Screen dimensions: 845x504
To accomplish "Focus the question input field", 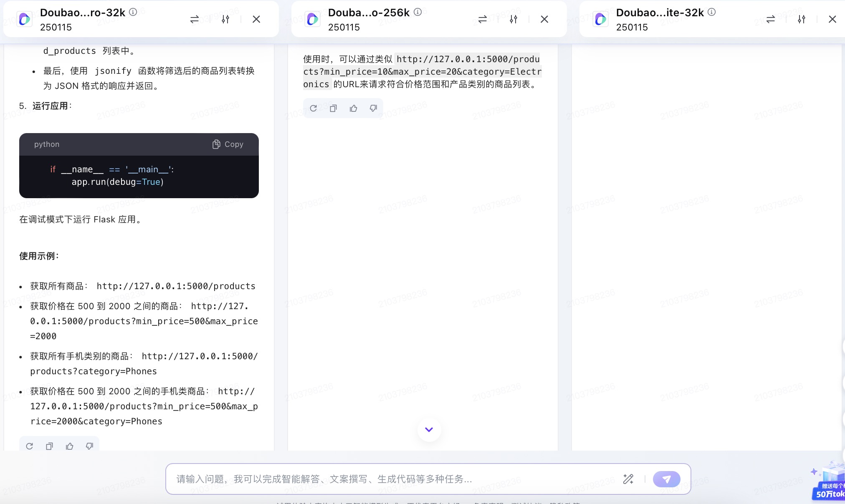I will [x=392, y=479].
